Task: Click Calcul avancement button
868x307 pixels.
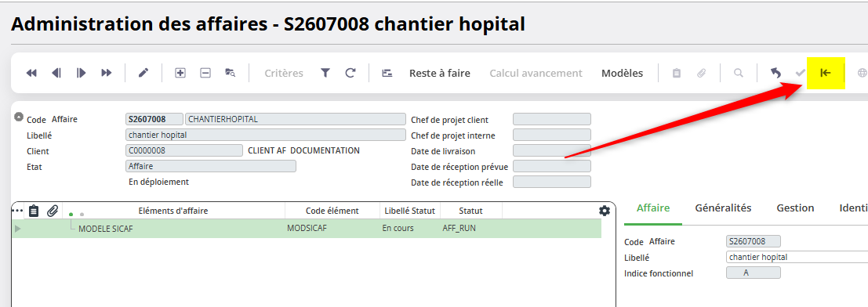Action: pyautogui.click(x=536, y=73)
